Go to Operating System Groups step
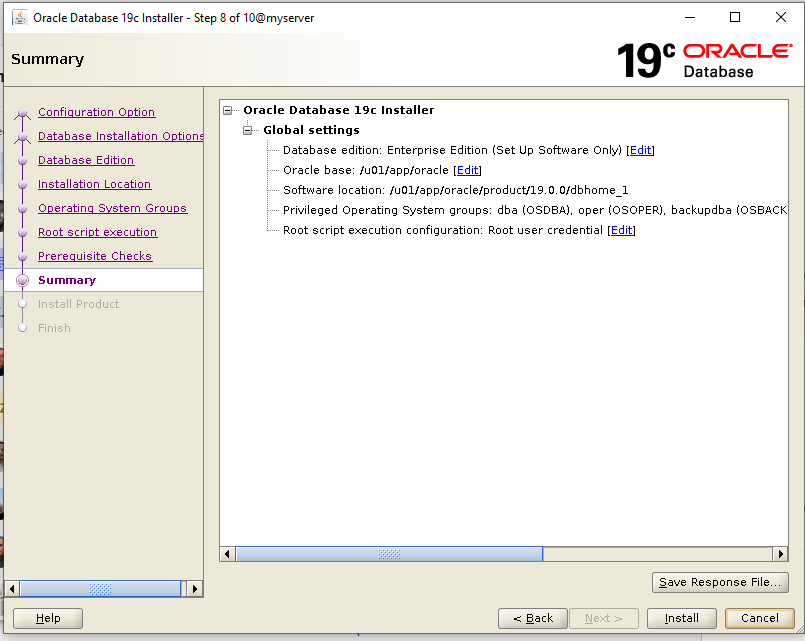Image resolution: width=805 pixels, height=641 pixels. (x=112, y=208)
